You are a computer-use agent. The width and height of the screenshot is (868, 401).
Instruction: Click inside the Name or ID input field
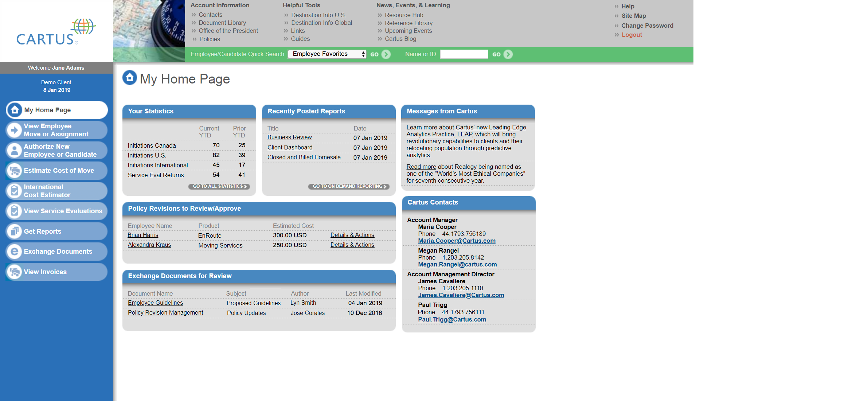coord(464,54)
